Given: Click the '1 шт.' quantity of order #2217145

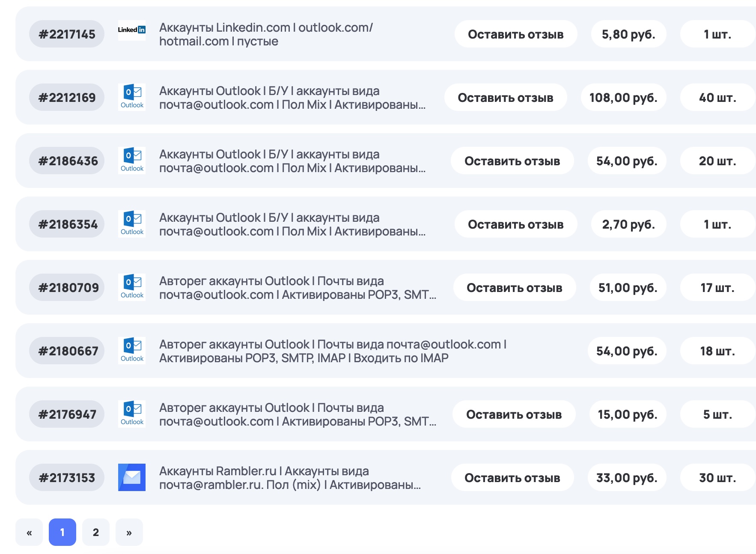Looking at the screenshot, I should pos(717,34).
